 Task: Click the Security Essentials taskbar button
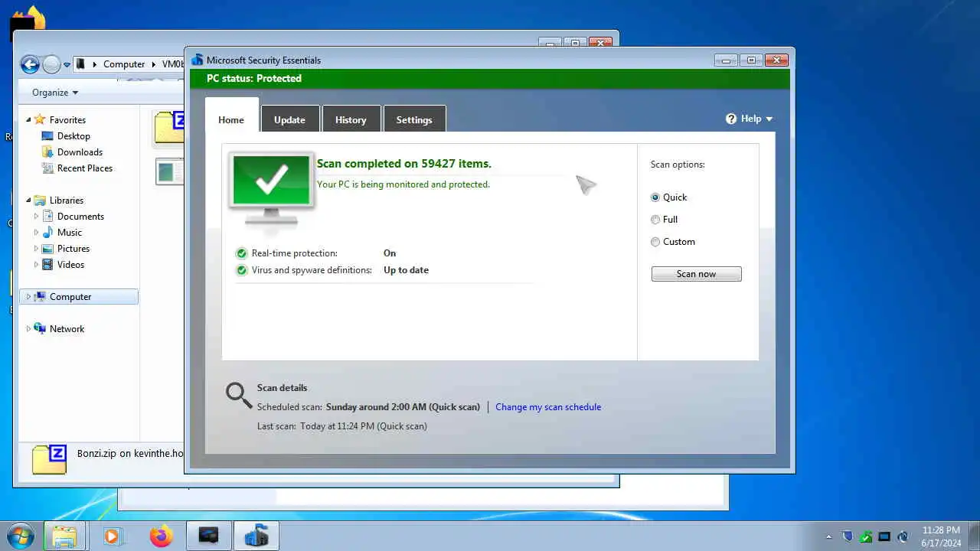pos(256,536)
